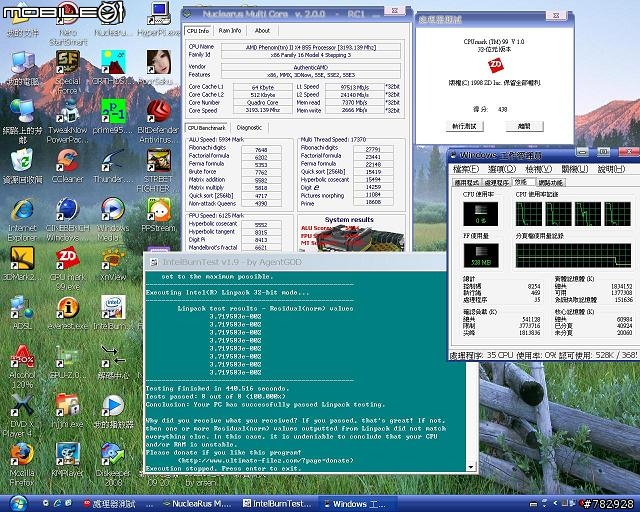
Task: Select the CPU Benchmark tab in Nuclearus
Action: pos(207,128)
